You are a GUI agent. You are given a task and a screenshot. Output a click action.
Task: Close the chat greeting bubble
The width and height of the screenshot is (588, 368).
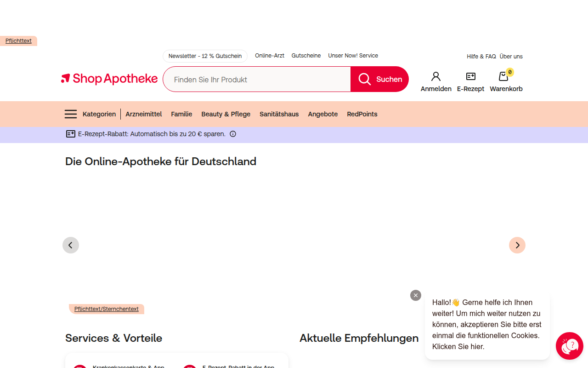[x=416, y=295]
